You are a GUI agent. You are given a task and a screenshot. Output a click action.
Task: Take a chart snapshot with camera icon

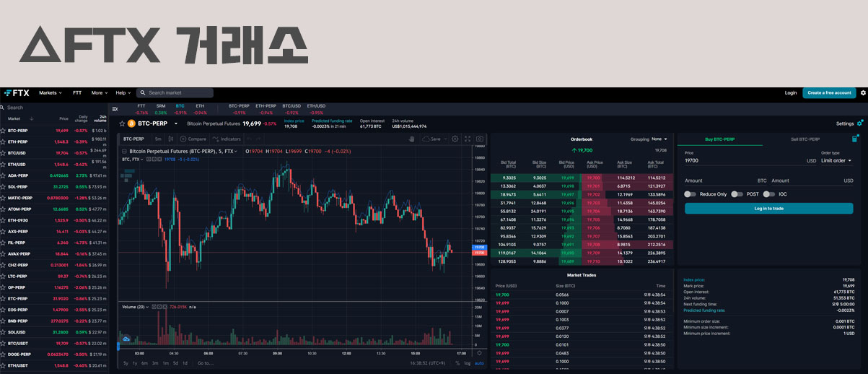pos(480,139)
